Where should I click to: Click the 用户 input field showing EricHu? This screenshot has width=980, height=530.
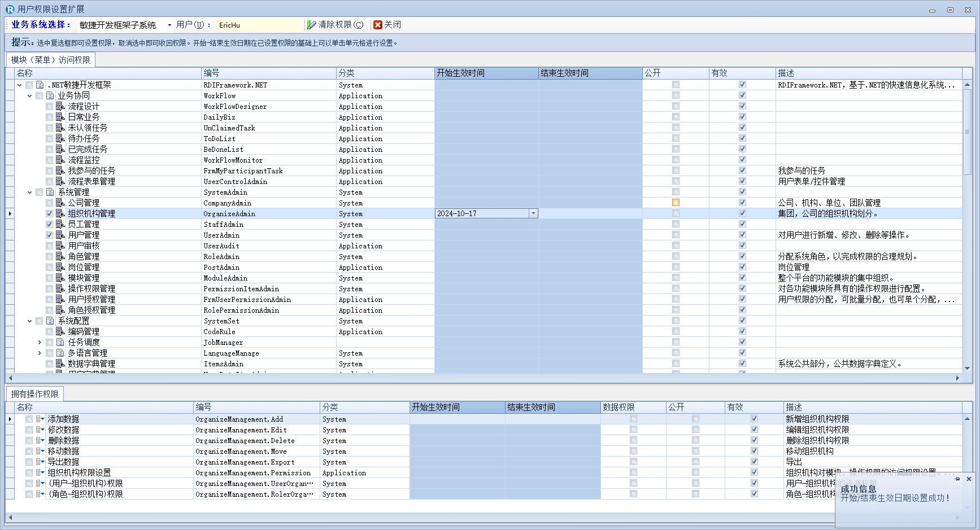260,25
